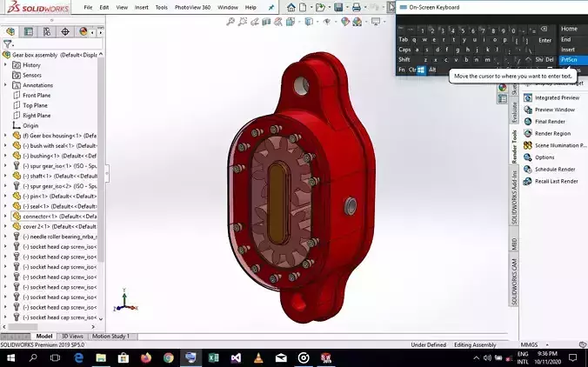588x367 pixels.
Task: Expand the Gear box housing<1> component
Action: pyautogui.click(x=5, y=136)
